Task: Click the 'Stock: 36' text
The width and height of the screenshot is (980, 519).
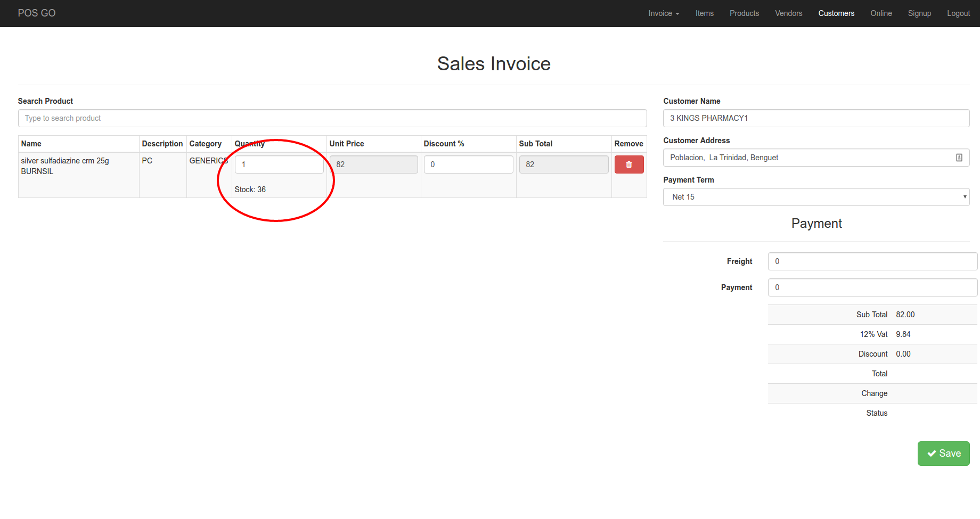Action: [x=250, y=190]
